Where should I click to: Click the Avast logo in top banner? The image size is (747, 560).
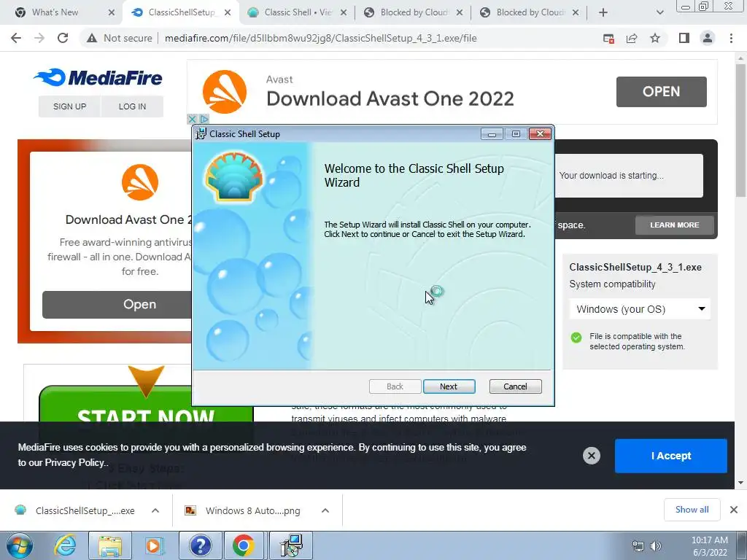click(x=225, y=92)
